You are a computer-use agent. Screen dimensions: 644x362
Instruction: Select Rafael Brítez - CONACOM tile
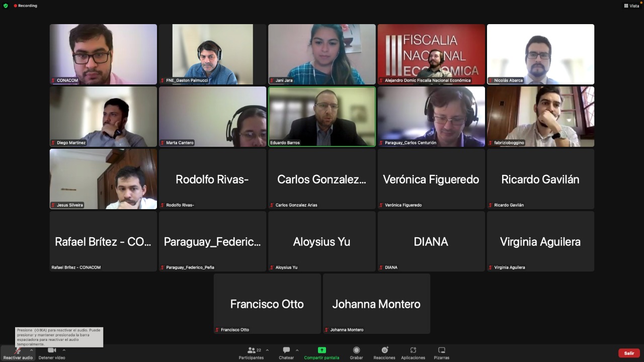[x=103, y=241]
